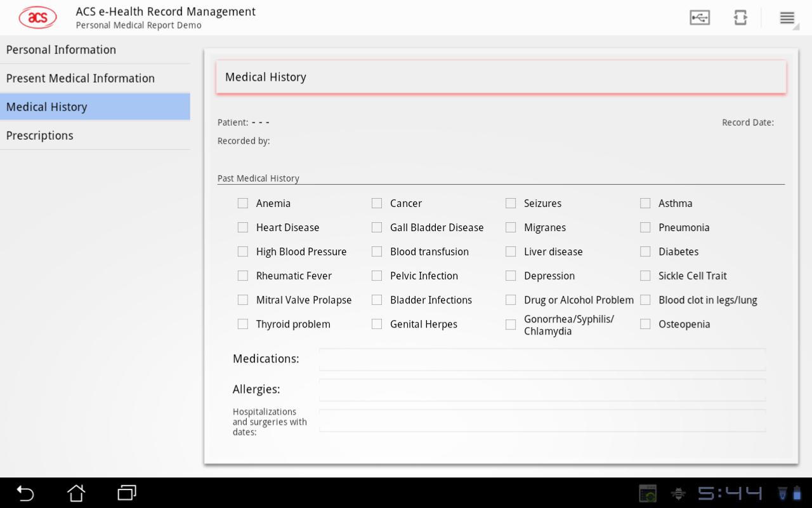The height and width of the screenshot is (508, 812).
Task: Toggle Drug or Alcohol Problem checkbox
Action: point(511,300)
